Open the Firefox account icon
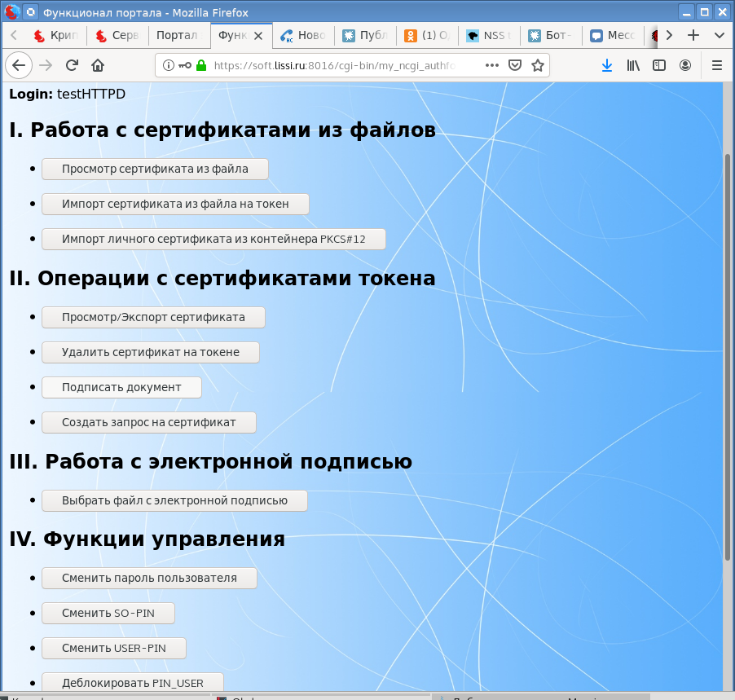Image resolution: width=735 pixels, height=700 pixels. (685, 66)
